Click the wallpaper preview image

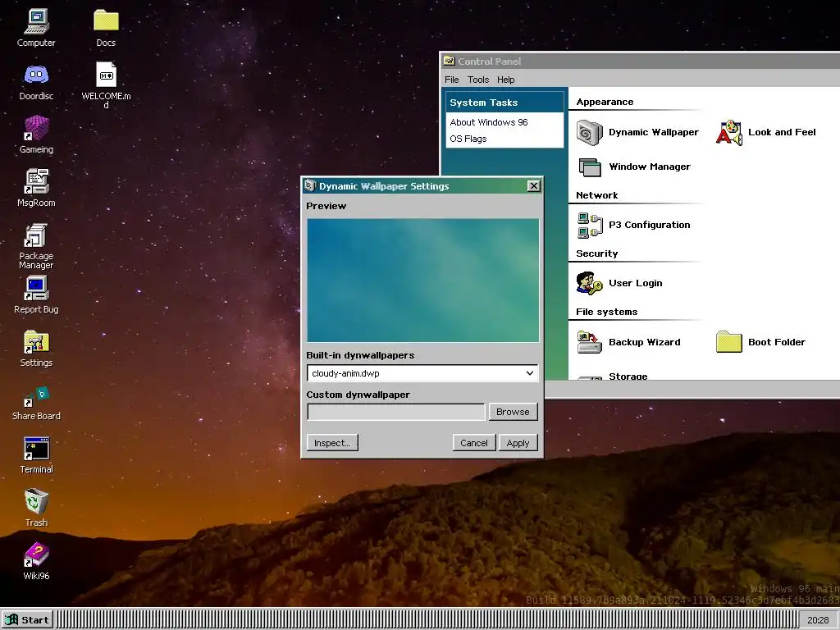tap(422, 281)
